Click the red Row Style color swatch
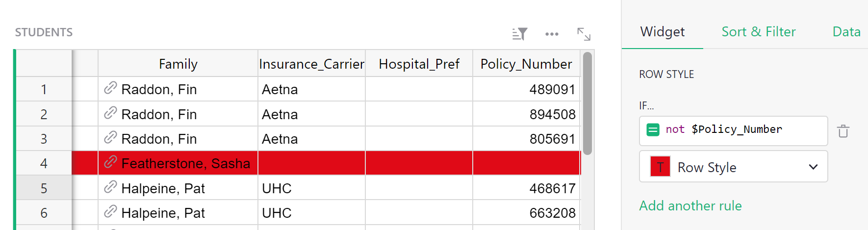 tap(660, 167)
